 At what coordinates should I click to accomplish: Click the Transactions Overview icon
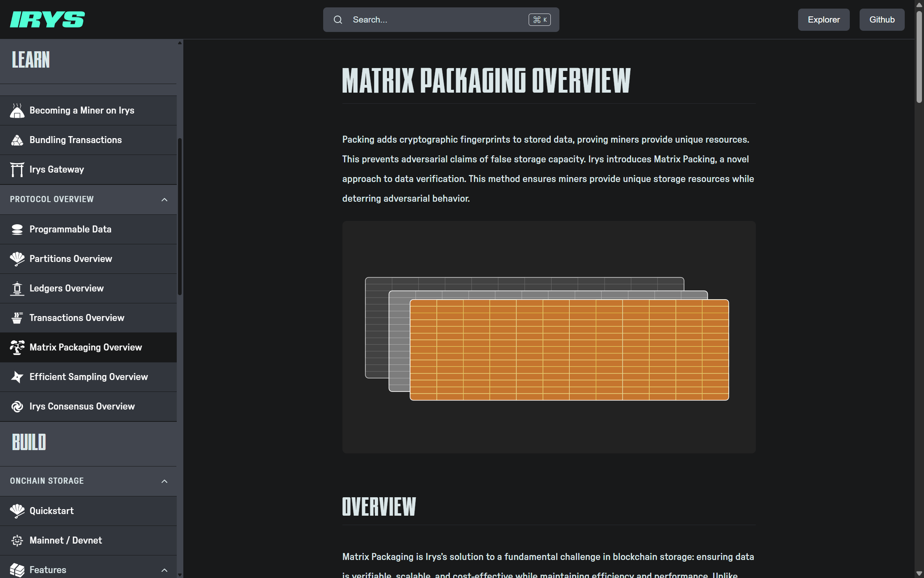17,318
